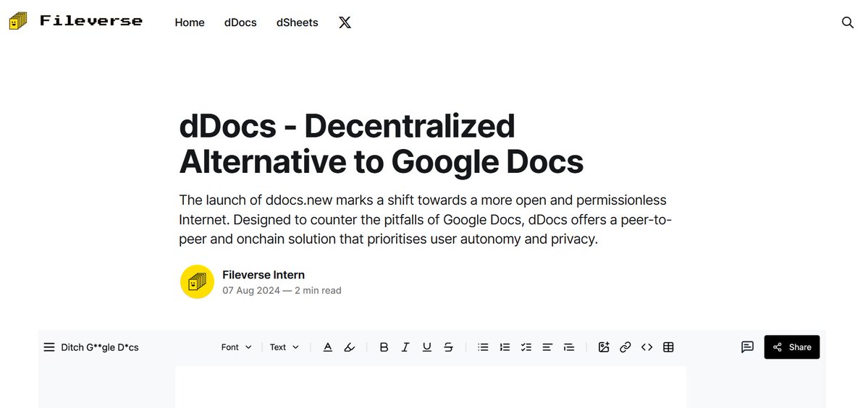Click the Fileverse wordmark text
The height and width of the screenshot is (408, 868).
click(x=91, y=21)
